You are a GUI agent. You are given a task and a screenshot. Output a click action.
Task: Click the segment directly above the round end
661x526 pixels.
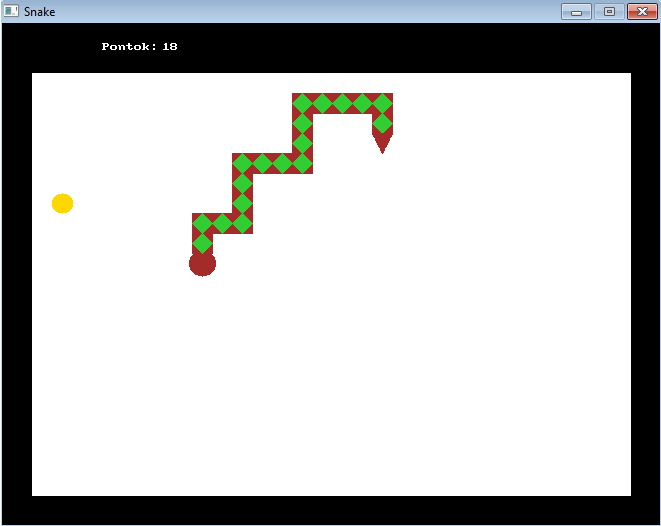[x=202, y=243]
